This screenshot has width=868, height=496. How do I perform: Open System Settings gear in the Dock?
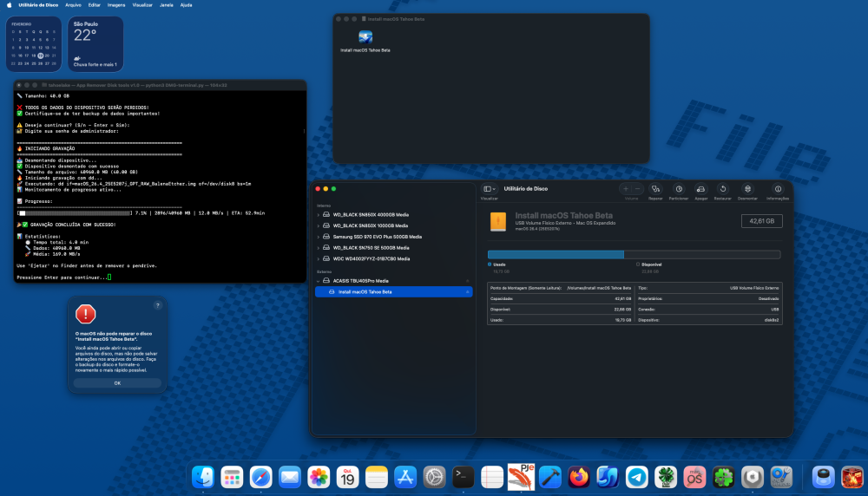tap(435, 477)
